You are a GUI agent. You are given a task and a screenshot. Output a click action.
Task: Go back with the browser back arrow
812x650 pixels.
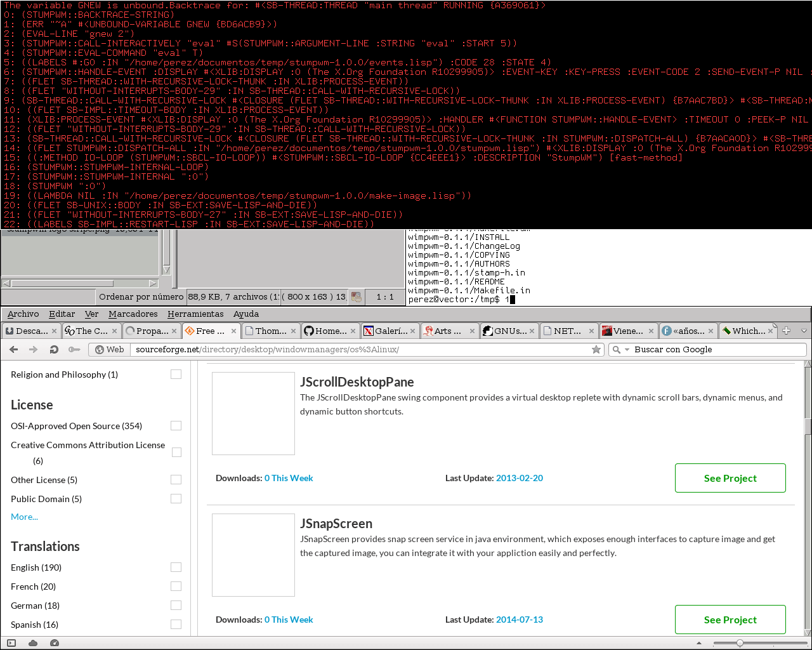[14, 349]
